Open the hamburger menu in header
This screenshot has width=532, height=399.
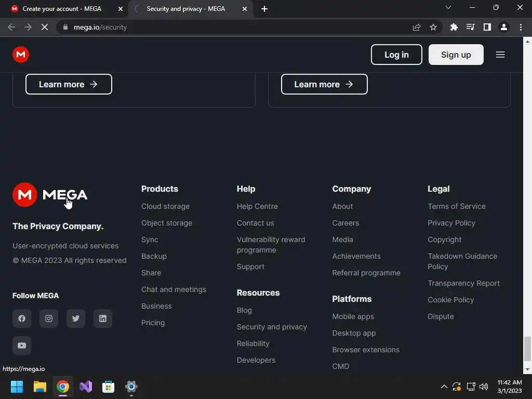500,55
